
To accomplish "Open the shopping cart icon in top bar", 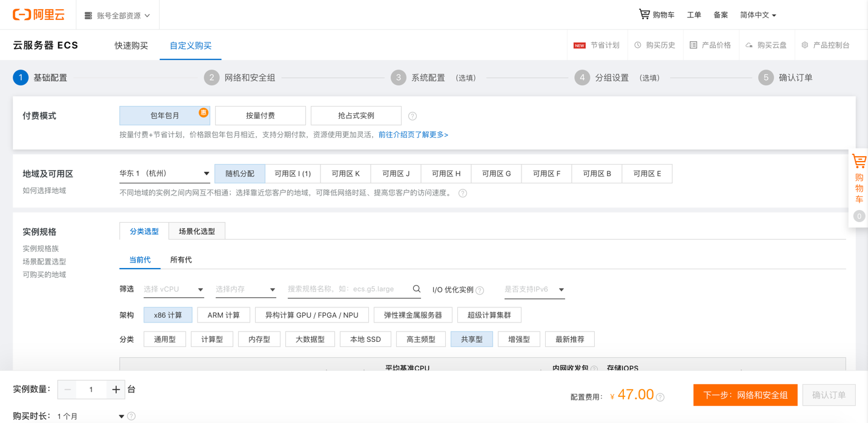I will point(644,14).
